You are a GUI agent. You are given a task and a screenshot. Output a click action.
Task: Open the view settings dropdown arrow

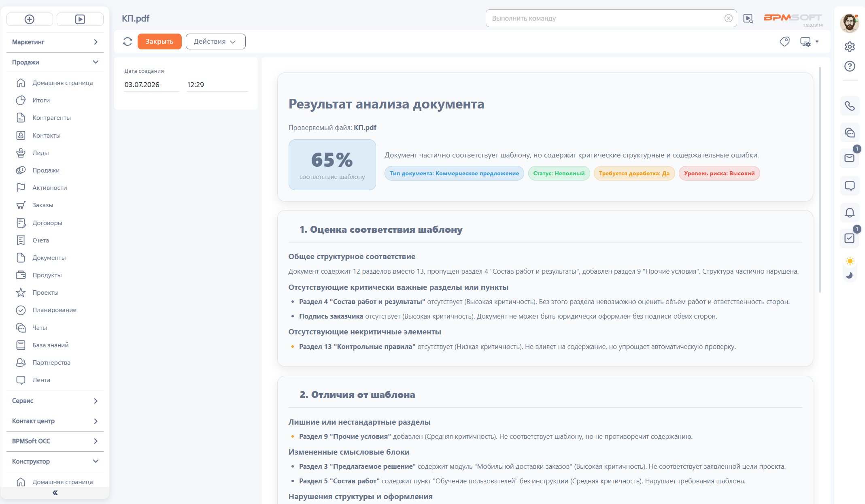point(817,42)
